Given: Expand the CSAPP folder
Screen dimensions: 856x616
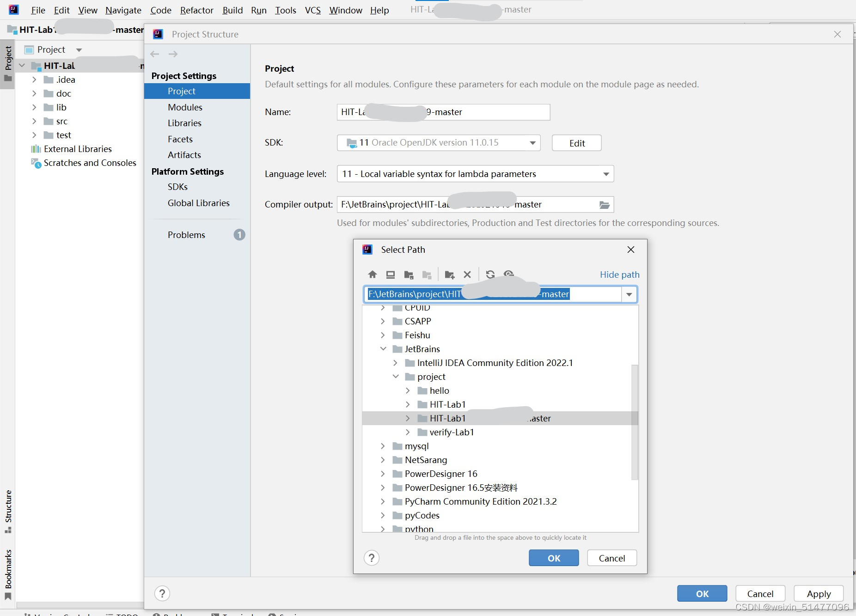Looking at the screenshot, I should (383, 321).
